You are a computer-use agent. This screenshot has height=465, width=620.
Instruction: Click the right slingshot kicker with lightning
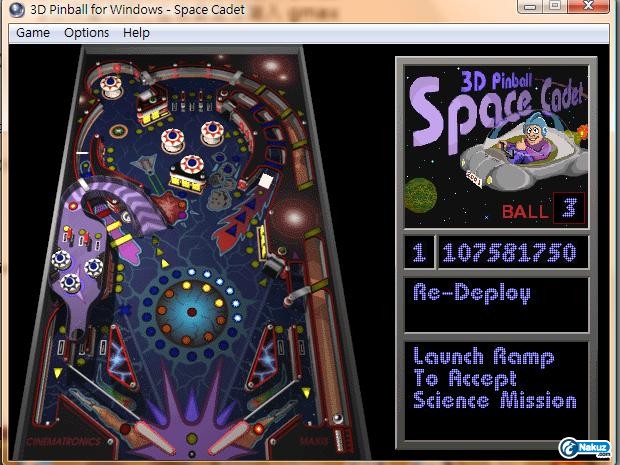click(263, 357)
